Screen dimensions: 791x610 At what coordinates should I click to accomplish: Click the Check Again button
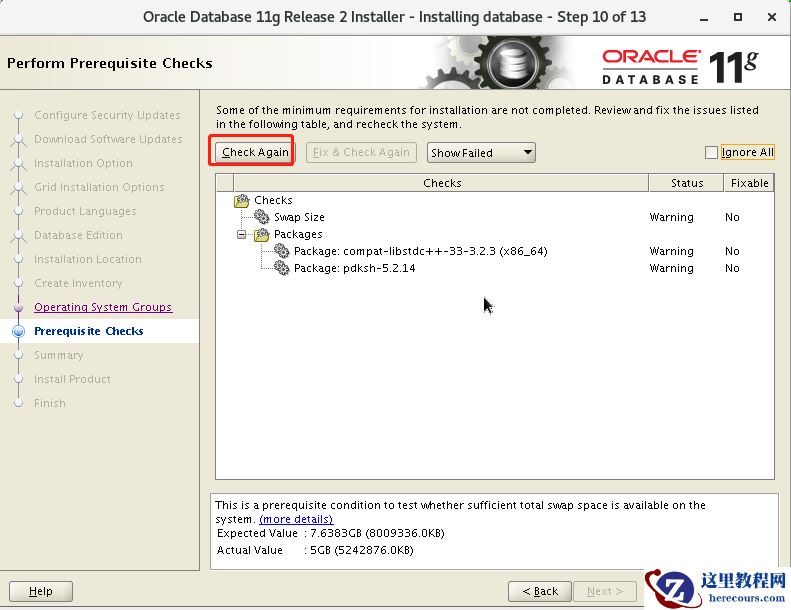coord(255,152)
